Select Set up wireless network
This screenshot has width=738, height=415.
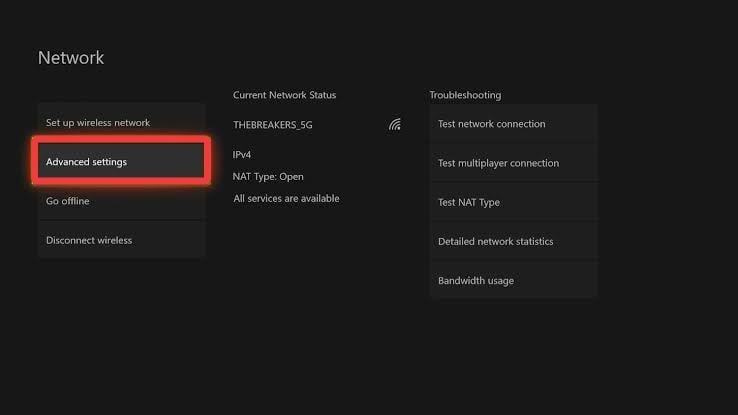coord(121,122)
